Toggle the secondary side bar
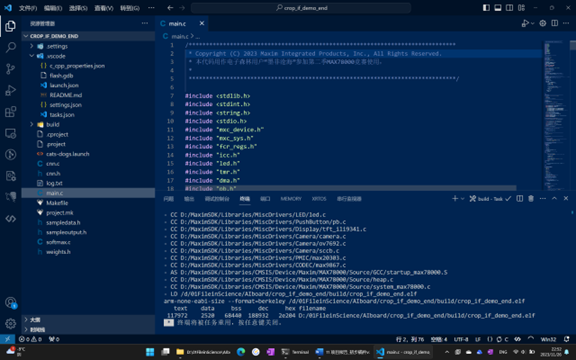The image size is (576, 360). point(510,8)
